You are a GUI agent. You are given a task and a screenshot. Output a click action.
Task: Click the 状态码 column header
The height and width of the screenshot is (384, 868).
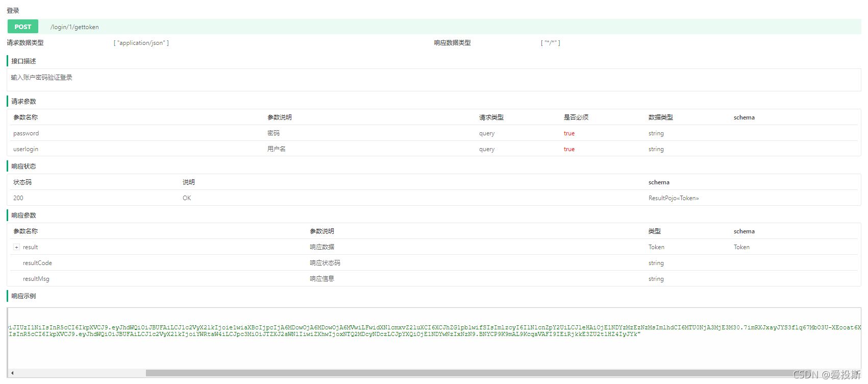(x=22, y=182)
